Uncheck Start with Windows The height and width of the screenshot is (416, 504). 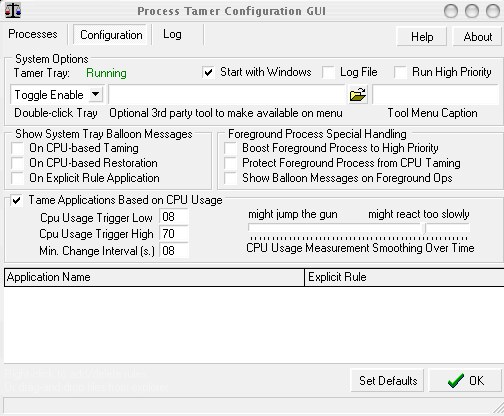coord(209,72)
